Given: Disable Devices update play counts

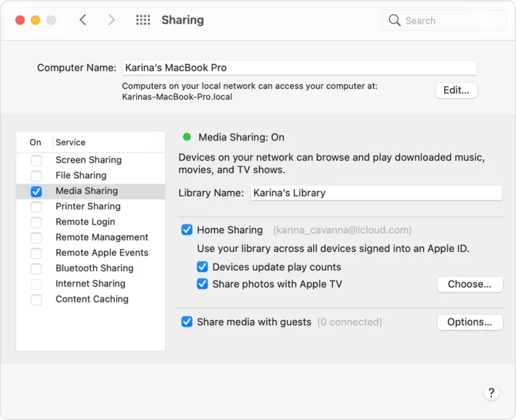Looking at the screenshot, I should [x=202, y=267].
